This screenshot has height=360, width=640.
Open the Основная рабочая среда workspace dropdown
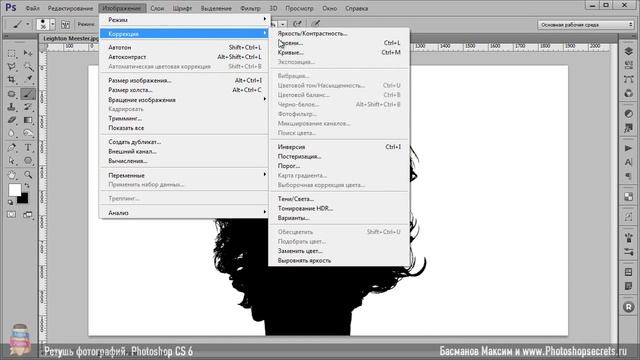[586, 25]
